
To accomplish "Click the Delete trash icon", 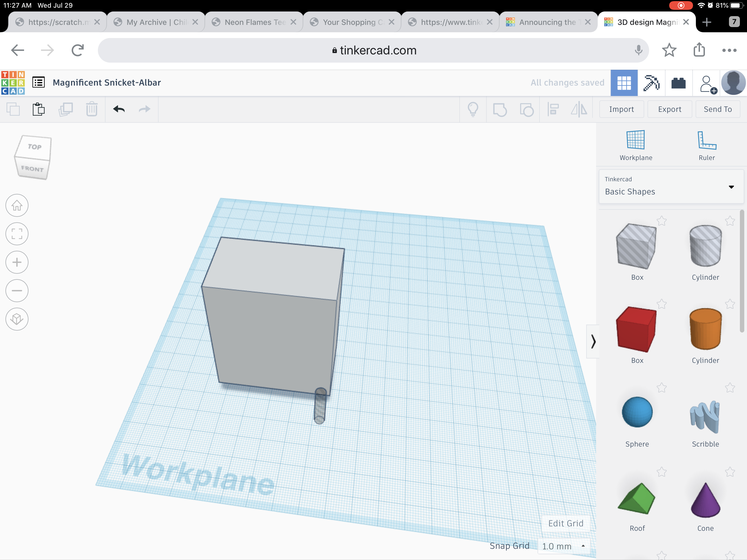I will coord(92,109).
